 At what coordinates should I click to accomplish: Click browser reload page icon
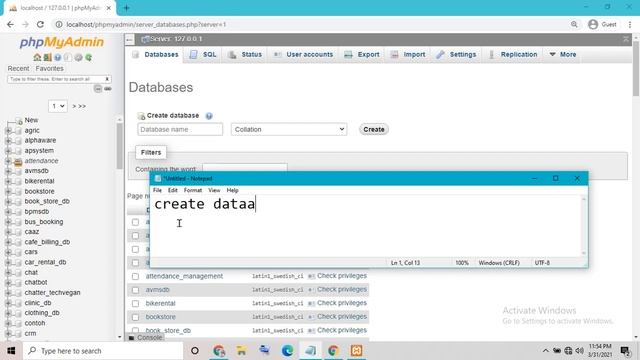tap(40, 24)
